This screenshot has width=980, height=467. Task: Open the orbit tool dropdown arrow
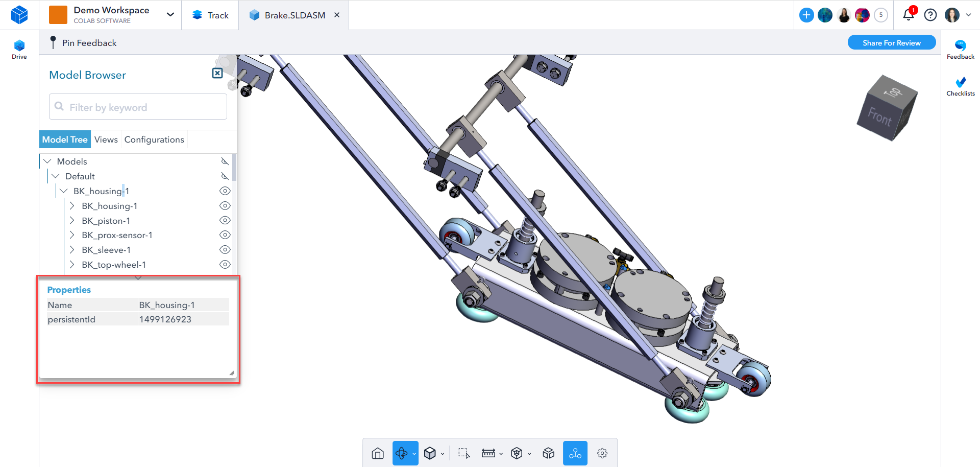pos(414,454)
